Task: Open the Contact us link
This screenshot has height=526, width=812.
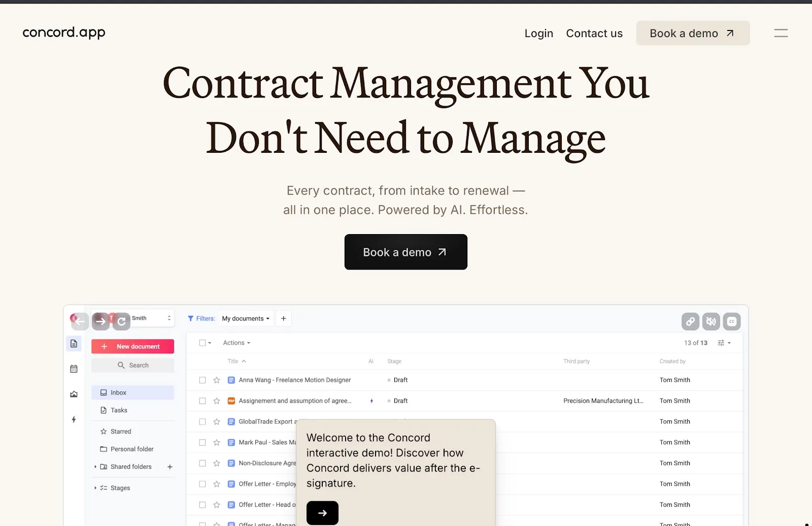Action: (x=594, y=34)
